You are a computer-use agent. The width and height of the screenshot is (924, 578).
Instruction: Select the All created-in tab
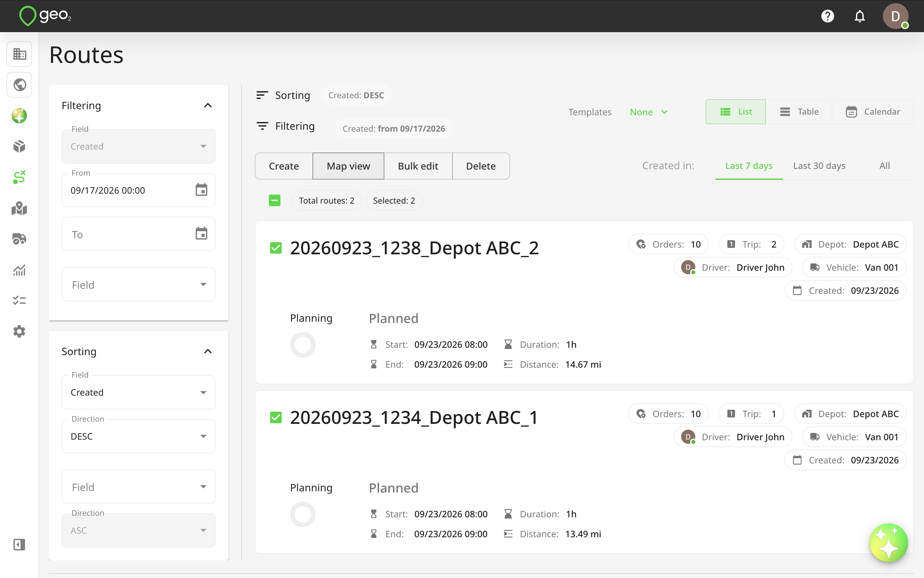tap(885, 166)
